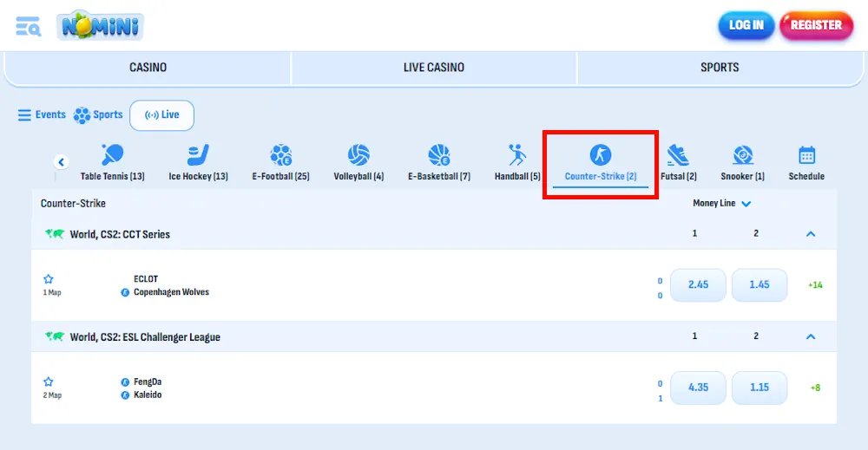Screen dimensions: 868x450
Task: Collapse the CCT Series league section
Action: (811, 234)
